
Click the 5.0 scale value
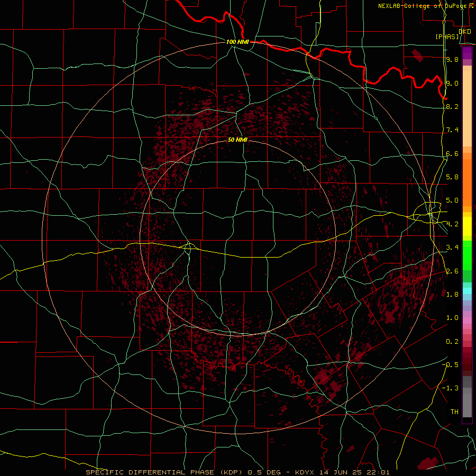pos(452,200)
